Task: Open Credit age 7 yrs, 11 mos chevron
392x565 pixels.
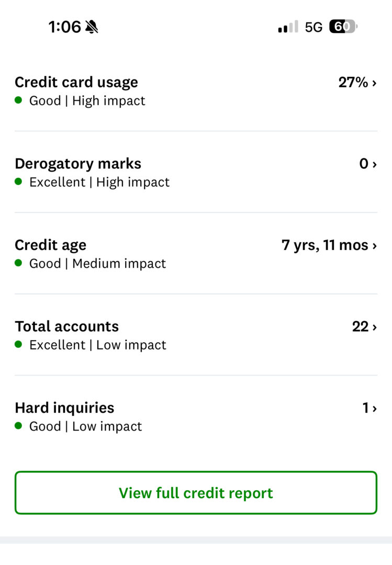Action: point(374,245)
